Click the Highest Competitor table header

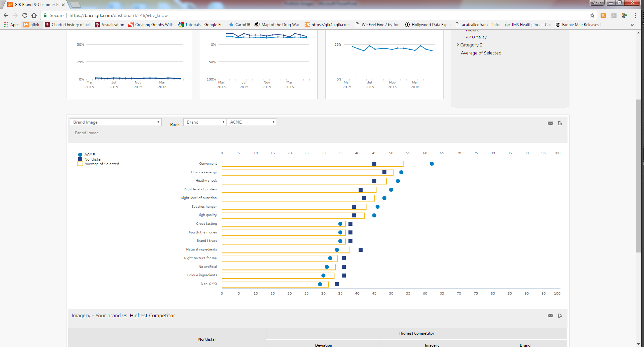point(417,333)
